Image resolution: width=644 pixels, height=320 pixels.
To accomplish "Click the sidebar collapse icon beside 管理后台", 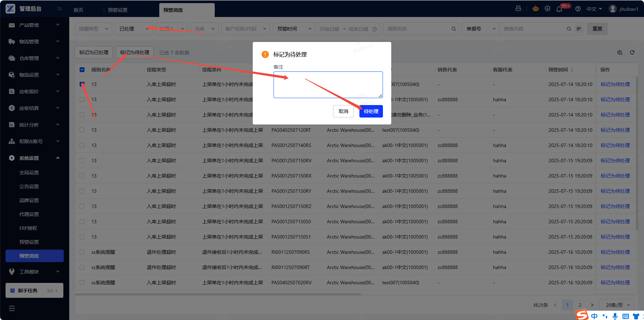I will point(60,9).
